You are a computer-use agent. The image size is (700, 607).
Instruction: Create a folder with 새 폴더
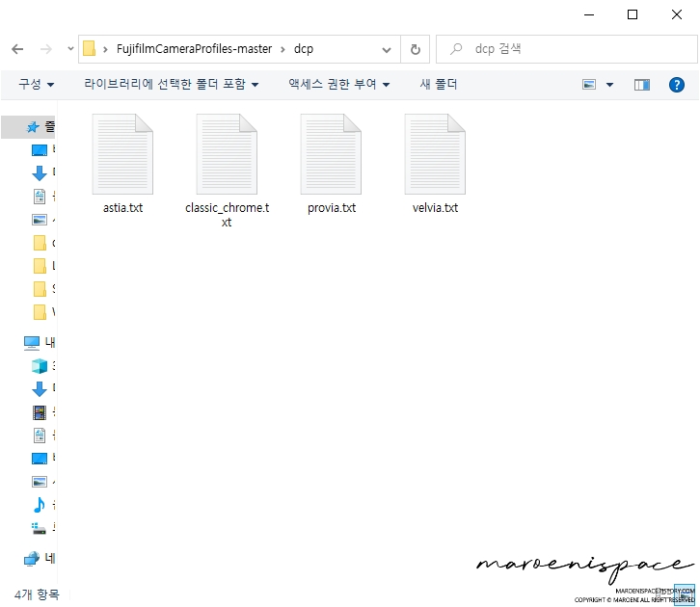439,84
